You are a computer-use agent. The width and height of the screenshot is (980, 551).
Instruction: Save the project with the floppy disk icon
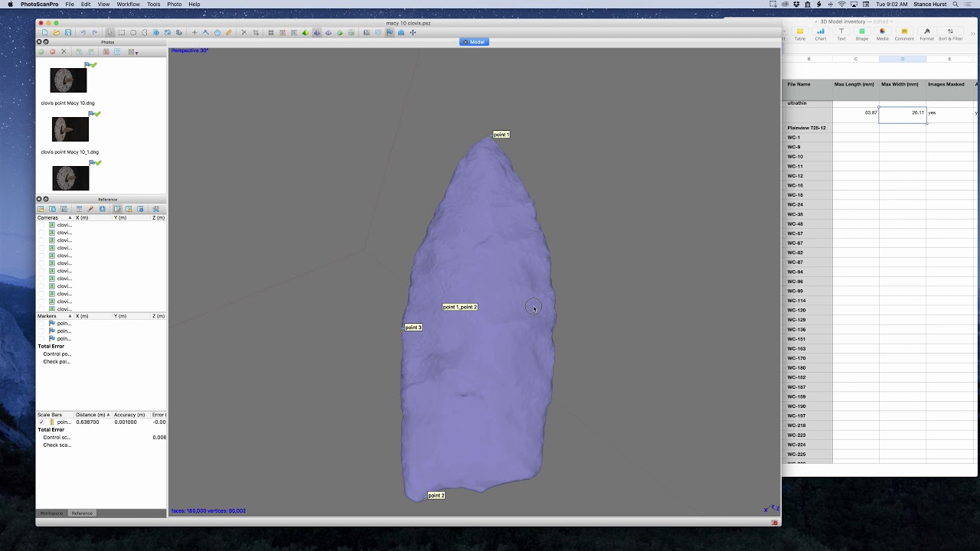(x=68, y=32)
